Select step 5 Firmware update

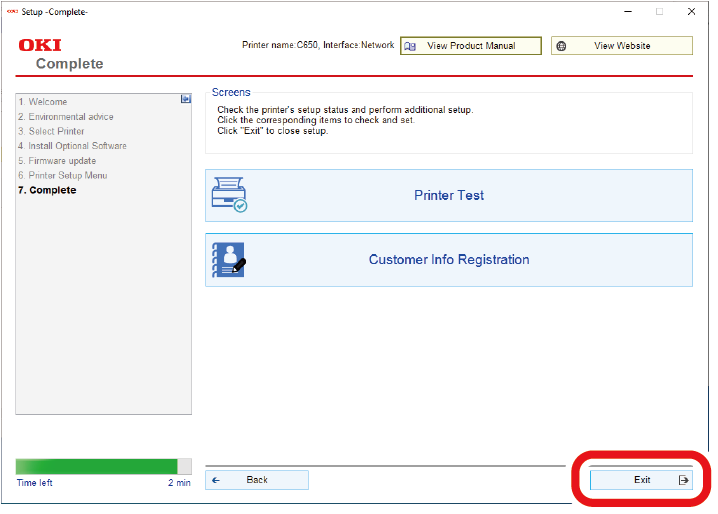click(x=57, y=161)
